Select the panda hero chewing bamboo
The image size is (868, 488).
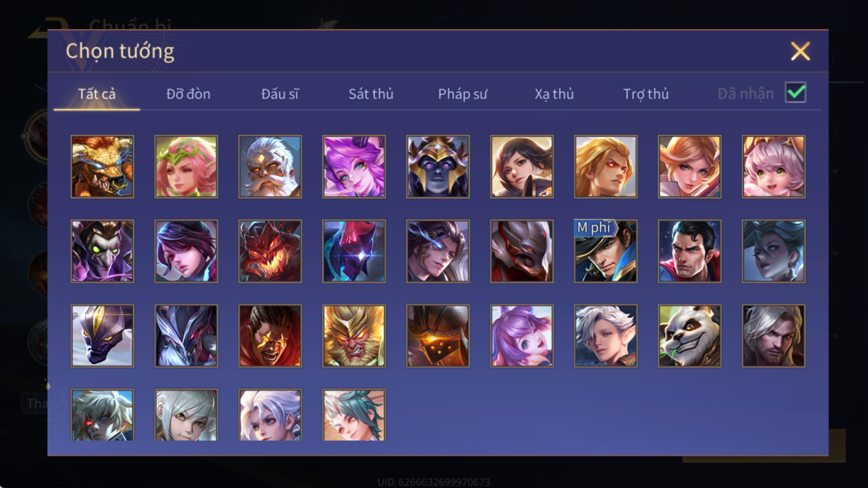pos(690,336)
